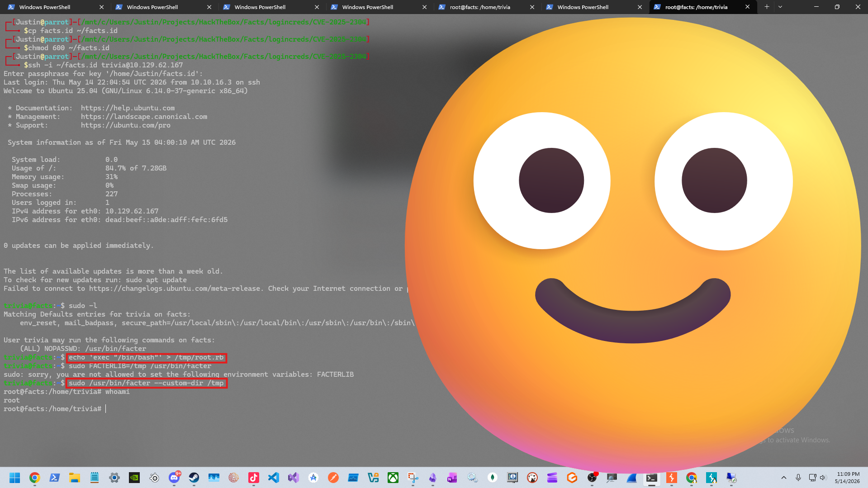Open DBeaver beaver icon in taskbar

[x=532, y=478]
